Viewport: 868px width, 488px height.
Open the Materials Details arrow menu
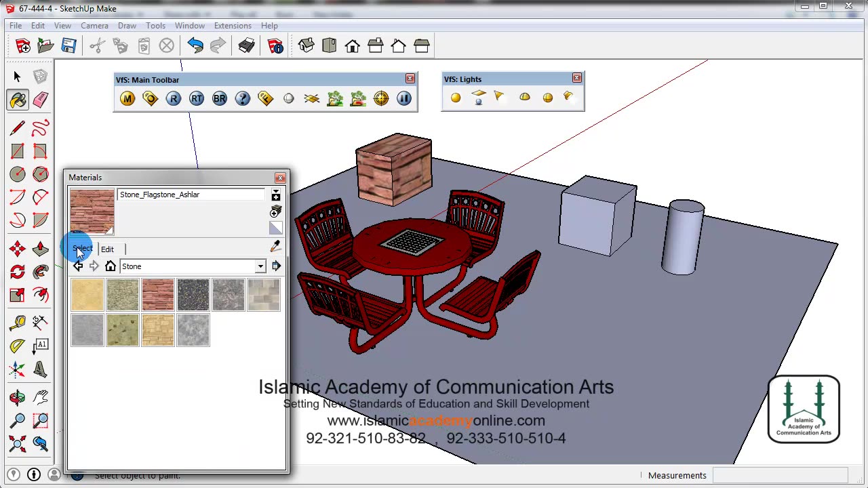click(276, 266)
